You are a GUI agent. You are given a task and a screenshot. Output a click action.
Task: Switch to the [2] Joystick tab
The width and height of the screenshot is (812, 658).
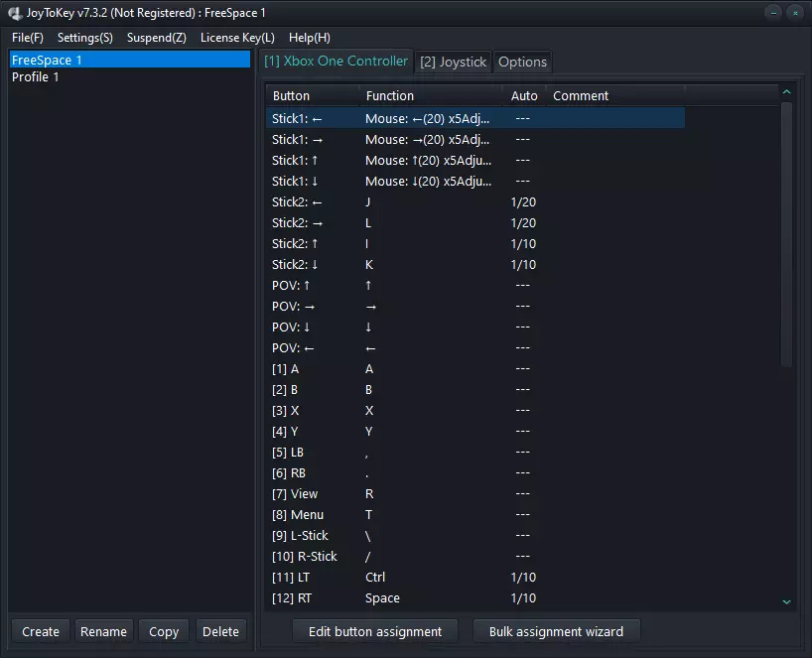click(453, 62)
